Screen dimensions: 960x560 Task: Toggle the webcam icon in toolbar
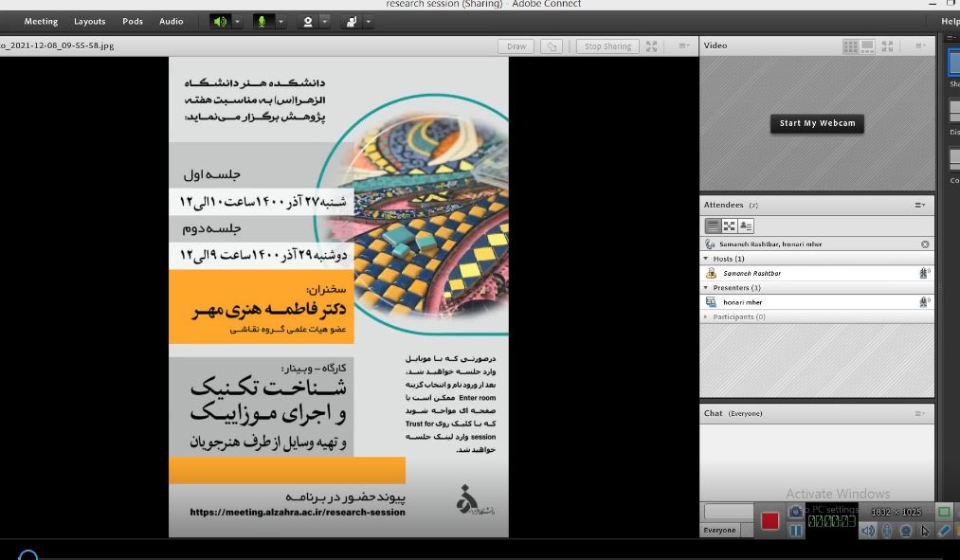(x=307, y=22)
